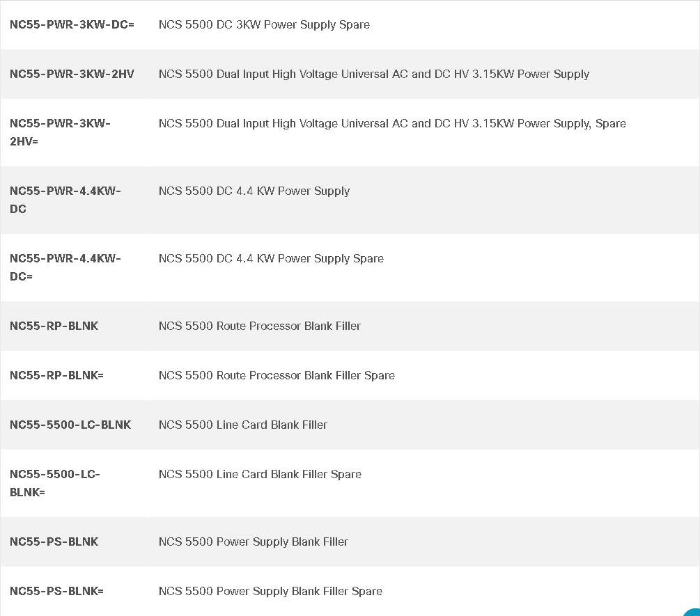Click the Dual Input High Voltage 3.15KW Power Supply description
This screenshot has width=700, height=616.
tap(373, 74)
